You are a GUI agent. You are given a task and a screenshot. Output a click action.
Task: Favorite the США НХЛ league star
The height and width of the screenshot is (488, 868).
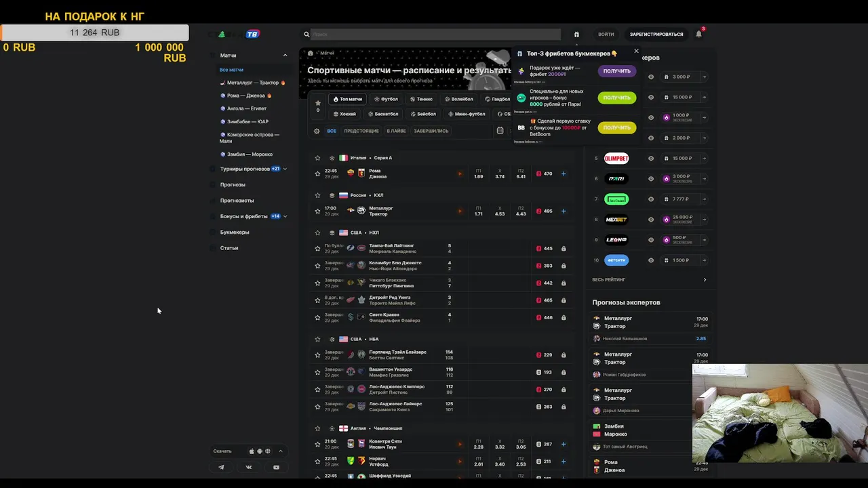point(317,232)
